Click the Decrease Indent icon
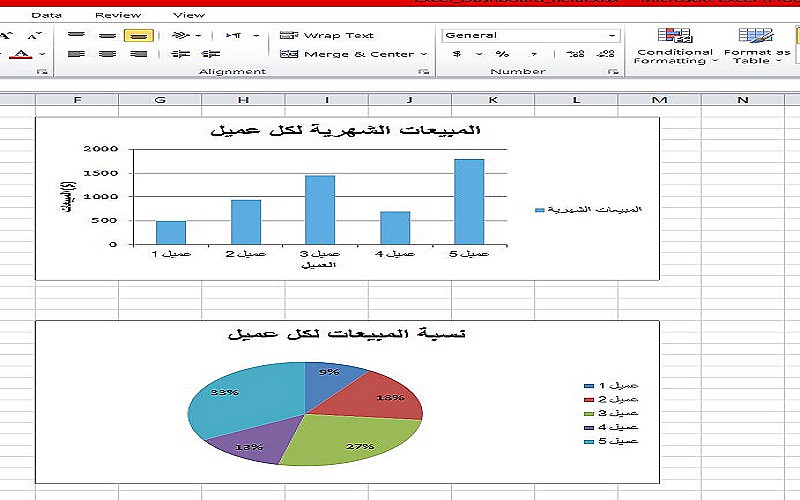800x500 pixels. [x=181, y=54]
